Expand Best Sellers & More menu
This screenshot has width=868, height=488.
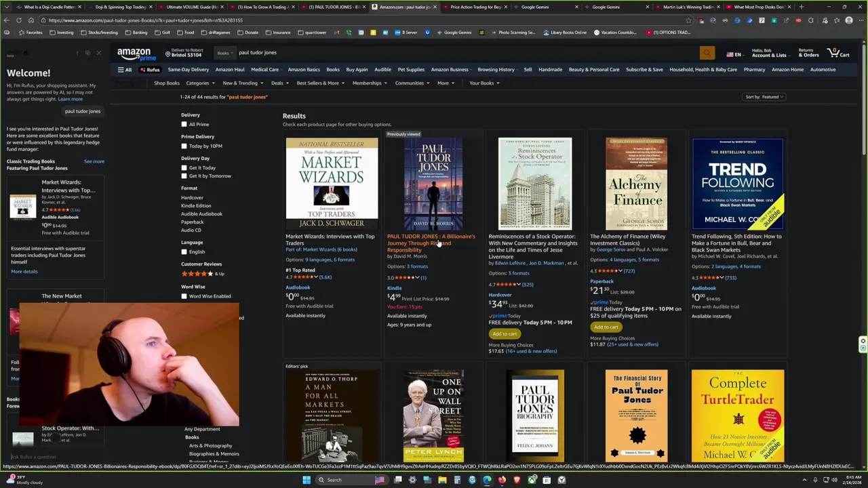click(320, 83)
